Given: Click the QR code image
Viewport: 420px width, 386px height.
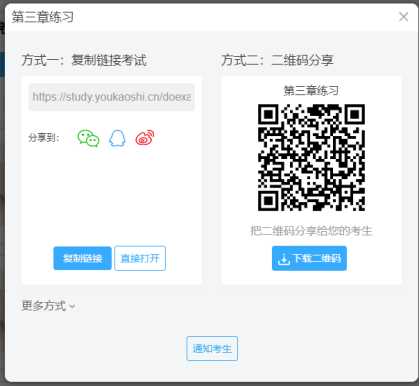Looking at the screenshot, I should pos(311,157).
